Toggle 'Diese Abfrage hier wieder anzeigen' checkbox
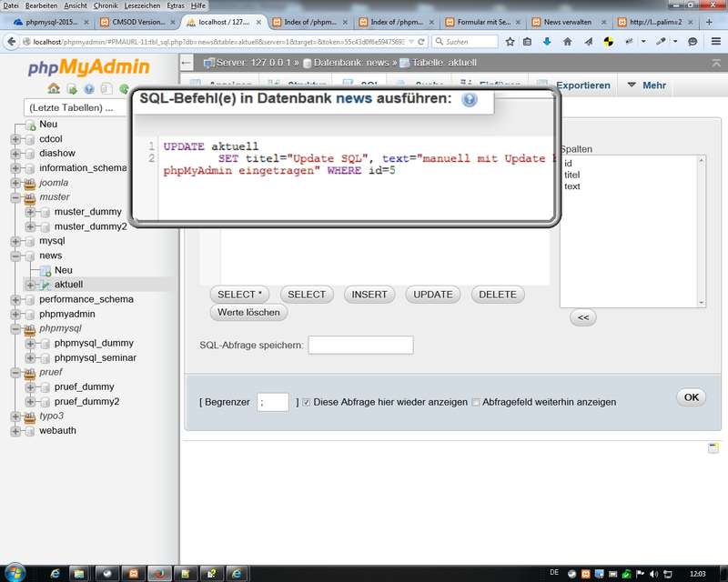728x582 pixels. click(x=307, y=402)
